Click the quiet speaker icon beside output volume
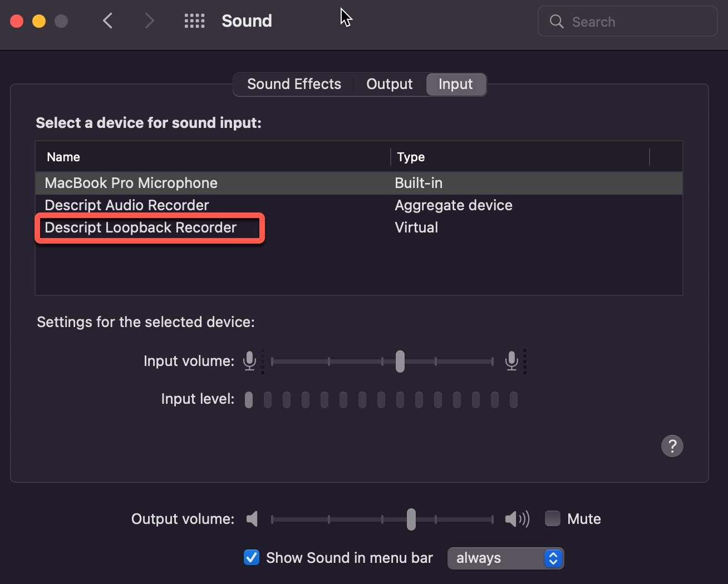The image size is (728, 584). (252, 518)
